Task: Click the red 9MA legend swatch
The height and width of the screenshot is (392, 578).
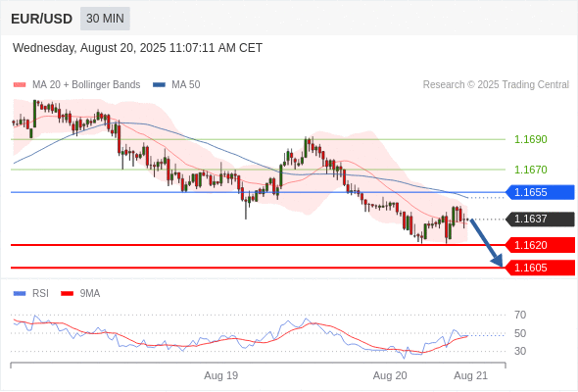Action: 67,294
